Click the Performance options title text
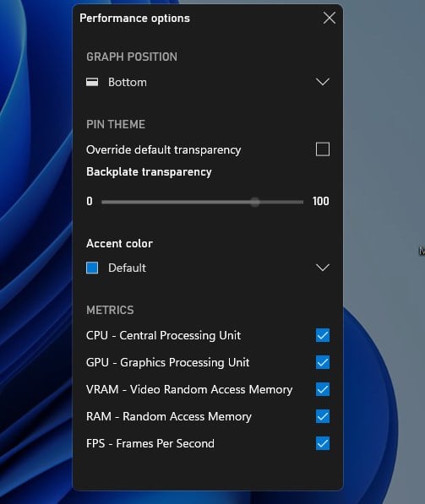Image resolution: width=425 pixels, height=504 pixels. tap(134, 19)
